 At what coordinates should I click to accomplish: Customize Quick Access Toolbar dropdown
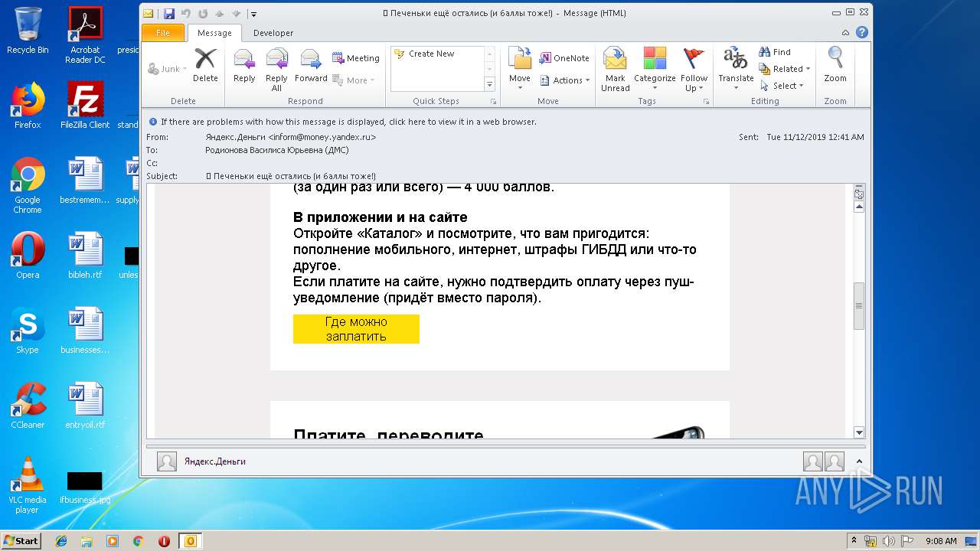click(253, 14)
